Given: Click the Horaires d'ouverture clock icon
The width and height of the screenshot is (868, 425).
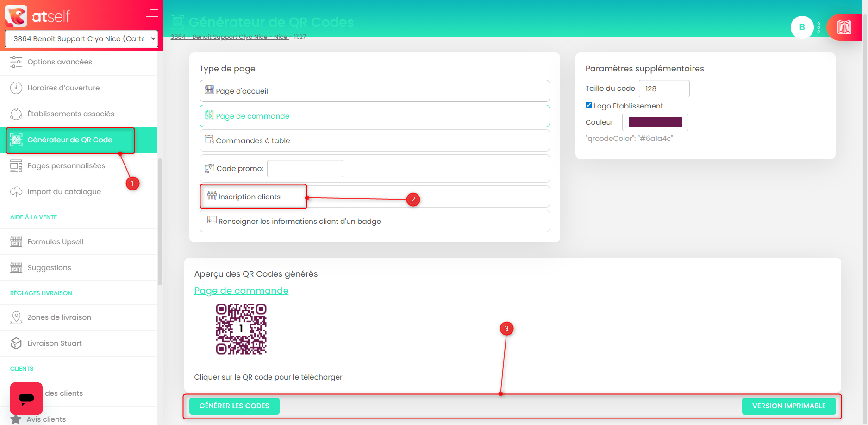Looking at the screenshot, I should pos(16,88).
